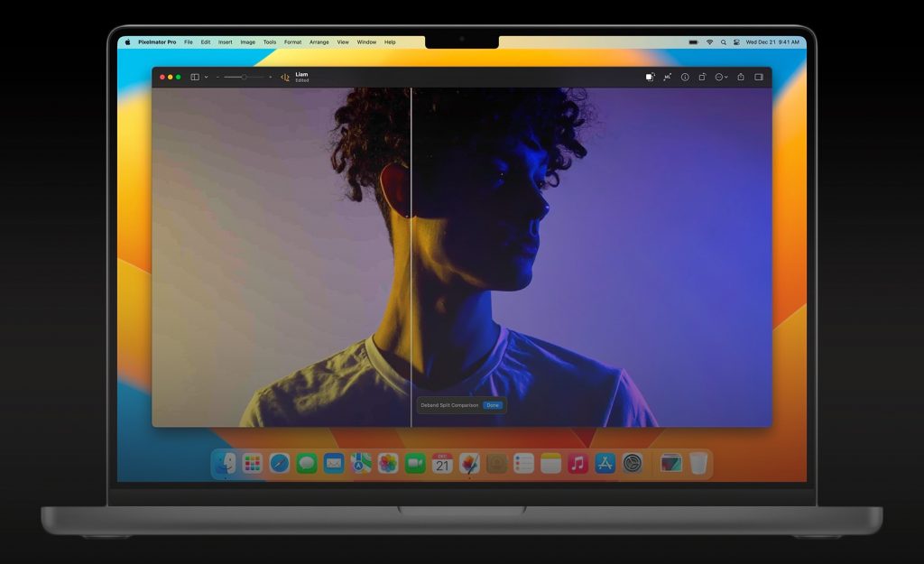Launch Photos from the Dock
Screen dimensions: 924x564
point(387,463)
